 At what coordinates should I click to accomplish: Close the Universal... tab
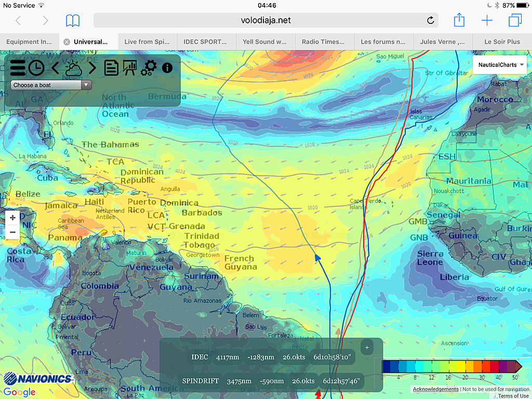point(67,42)
